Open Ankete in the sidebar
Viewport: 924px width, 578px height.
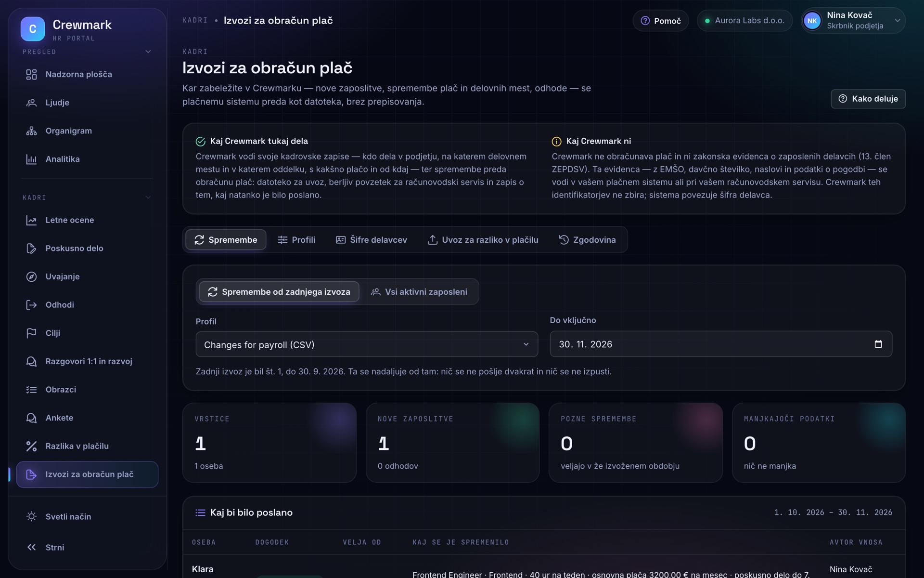pyautogui.click(x=87, y=418)
